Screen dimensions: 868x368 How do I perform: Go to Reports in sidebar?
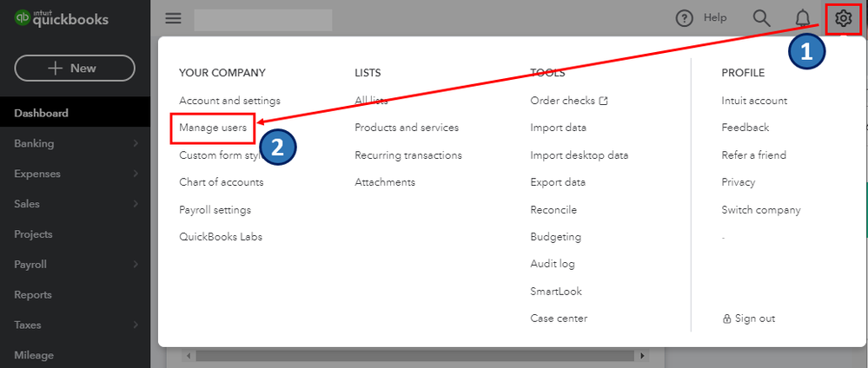point(33,295)
